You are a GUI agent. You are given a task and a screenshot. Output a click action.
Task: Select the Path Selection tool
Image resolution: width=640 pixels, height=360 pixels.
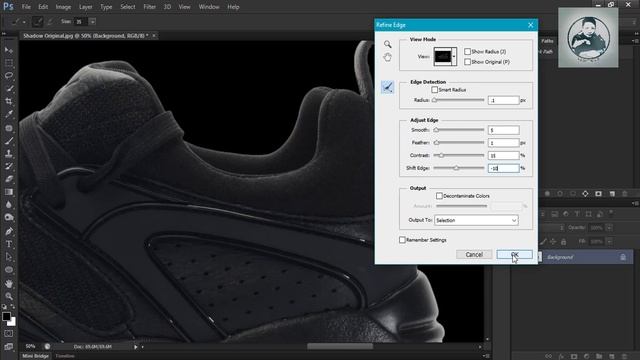(9, 257)
